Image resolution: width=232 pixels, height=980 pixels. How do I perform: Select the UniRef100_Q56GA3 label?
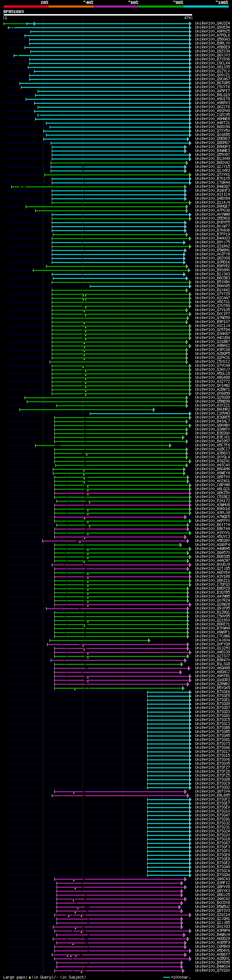click(212, 39)
